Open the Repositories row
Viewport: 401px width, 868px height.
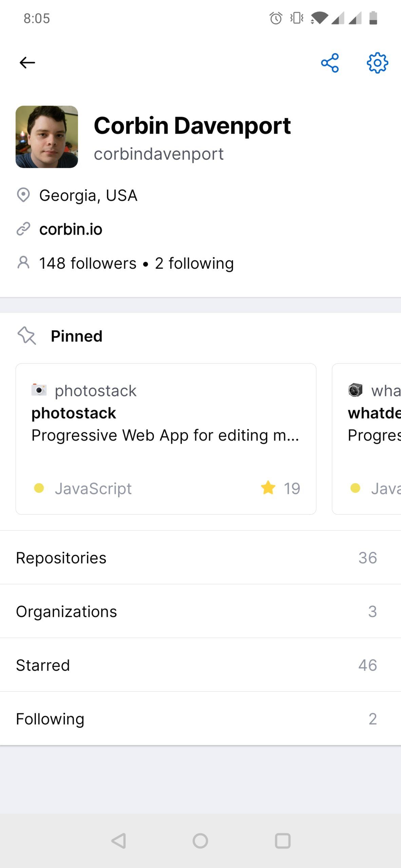pos(200,558)
